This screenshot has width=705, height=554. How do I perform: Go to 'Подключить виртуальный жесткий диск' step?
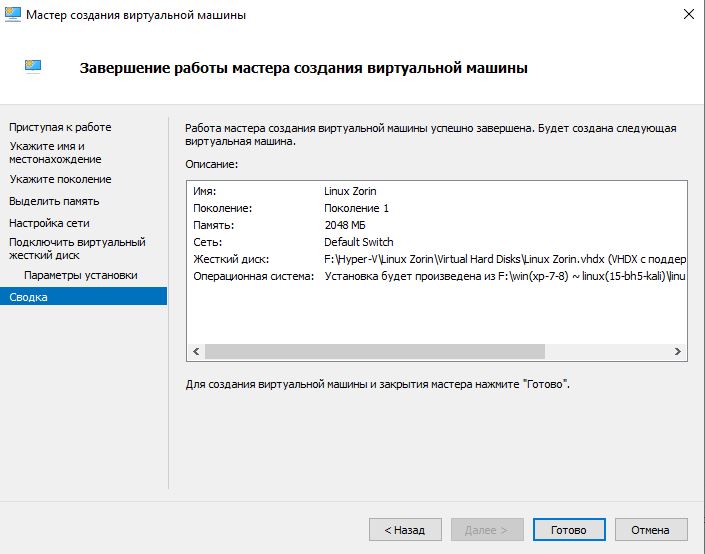point(77,249)
